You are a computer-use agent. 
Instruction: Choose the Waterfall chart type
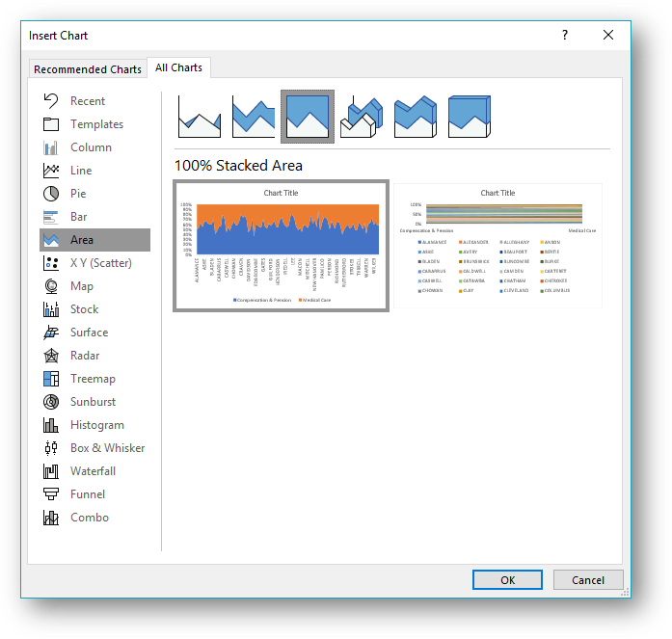pos(93,471)
